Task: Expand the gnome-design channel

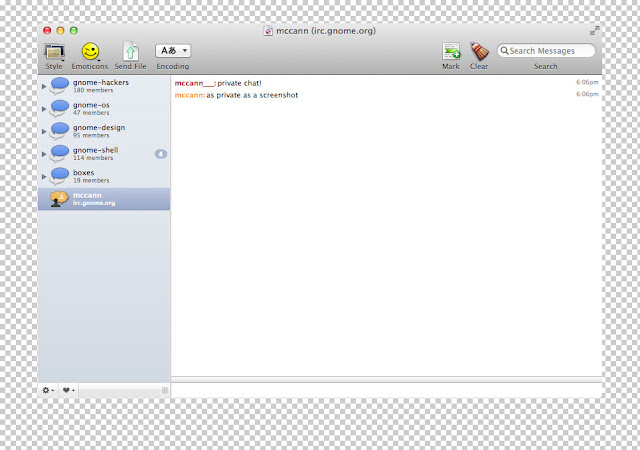Action: pyautogui.click(x=44, y=131)
